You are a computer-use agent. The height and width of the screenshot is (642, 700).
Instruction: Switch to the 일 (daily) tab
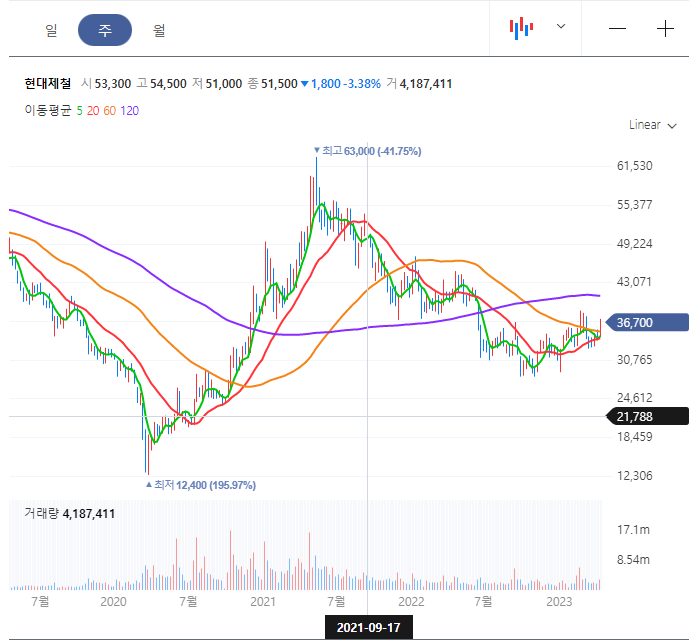(x=51, y=30)
